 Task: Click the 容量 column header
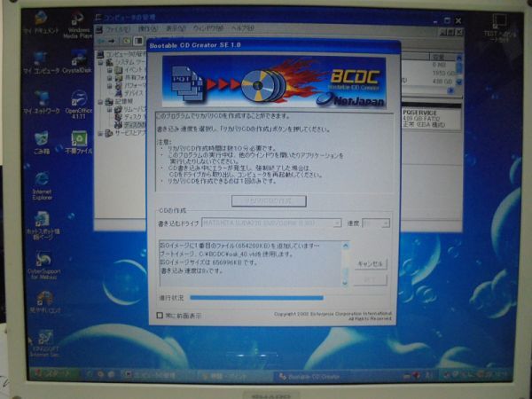(442, 57)
